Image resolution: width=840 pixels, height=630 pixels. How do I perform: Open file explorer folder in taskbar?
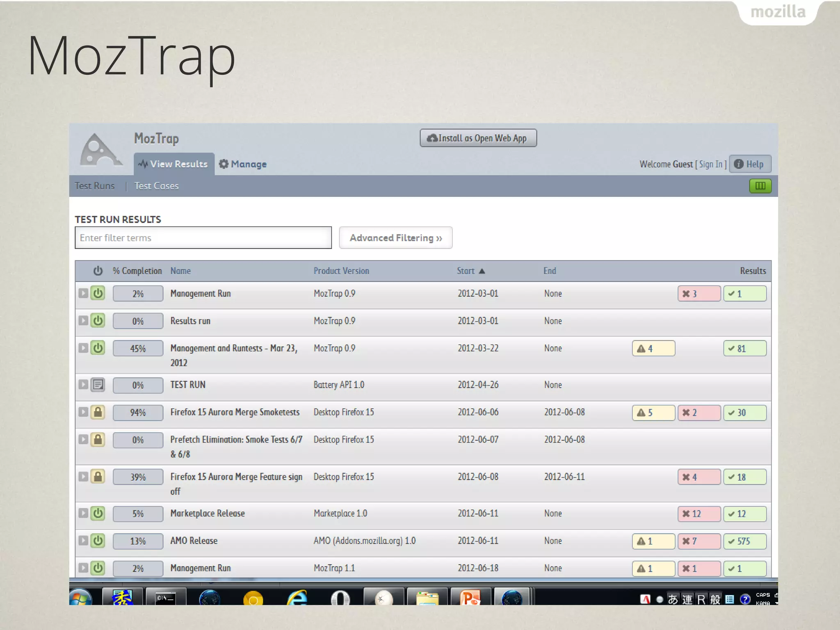427,598
